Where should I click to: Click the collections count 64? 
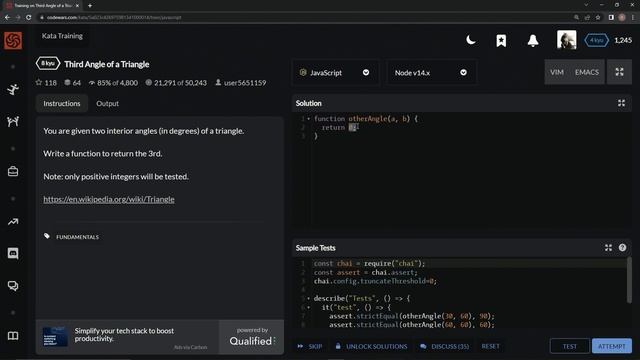pyautogui.click(x=73, y=83)
